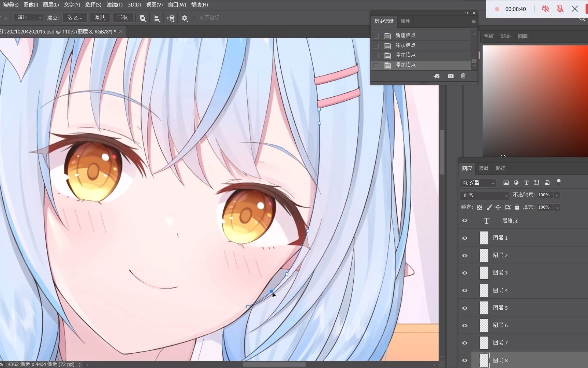Toggle the 对齐边缘 checkbox
Screen dimensions: 588x368
[194, 18]
